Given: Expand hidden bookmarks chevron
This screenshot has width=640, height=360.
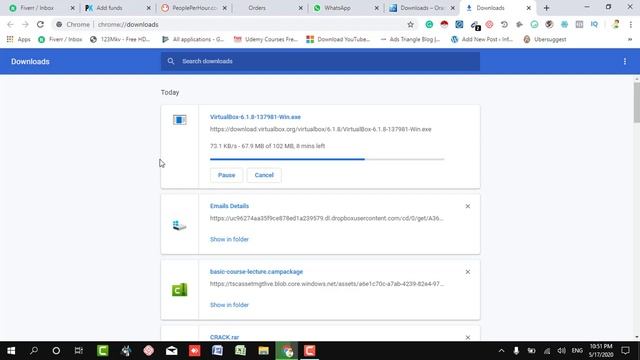Looking at the screenshot, I should point(630,39).
